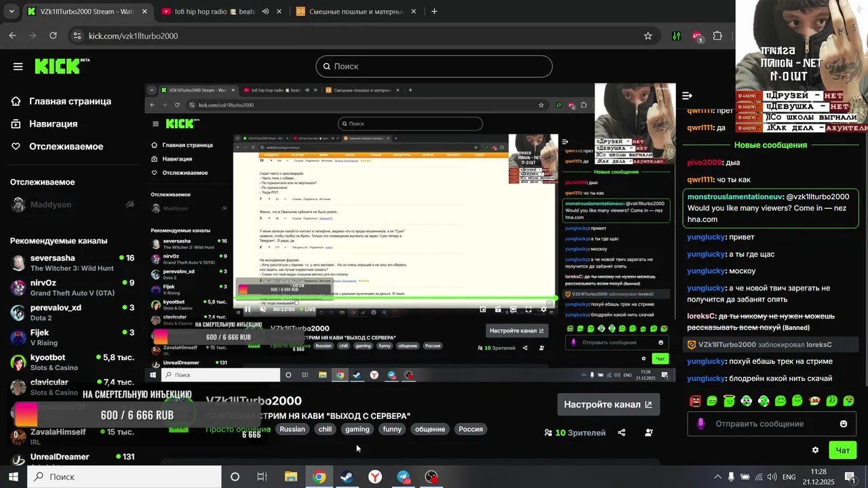The width and height of the screenshot is (868, 488).
Task: Select the общение tag
Action: pyautogui.click(x=430, y=429)
